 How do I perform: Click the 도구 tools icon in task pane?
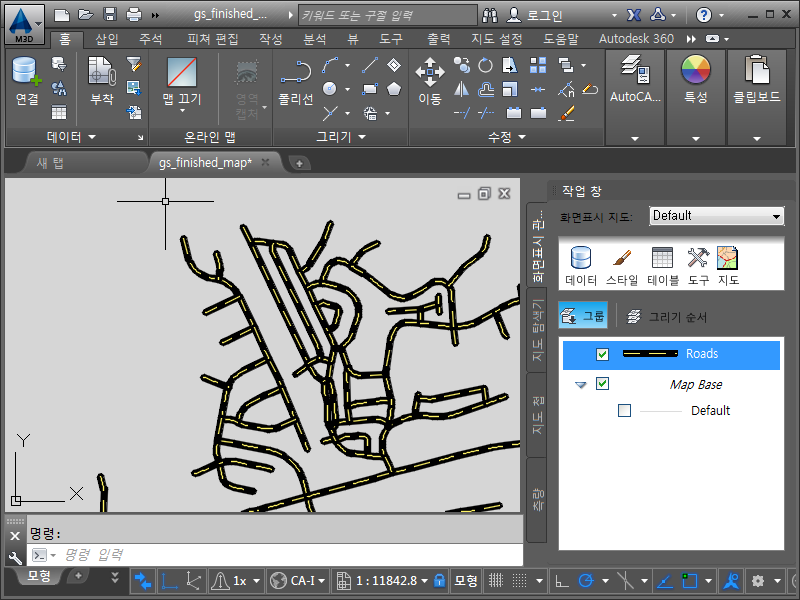point(698,265)
